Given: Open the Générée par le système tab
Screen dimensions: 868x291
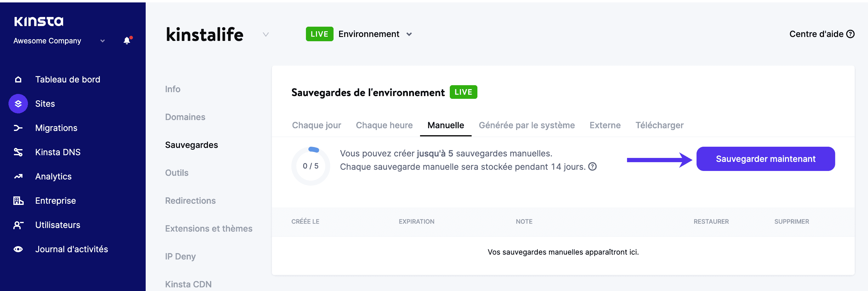Looking at the screenshot, I should 527,125.
